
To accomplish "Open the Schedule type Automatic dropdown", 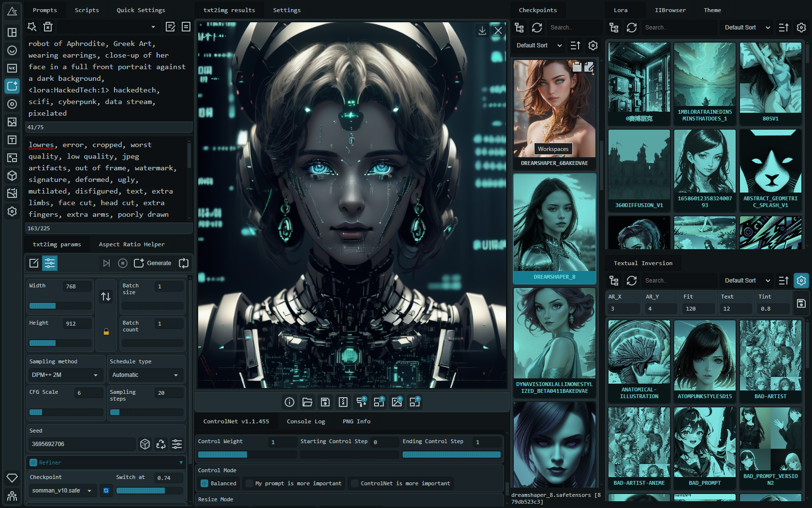I will [146, 375].
